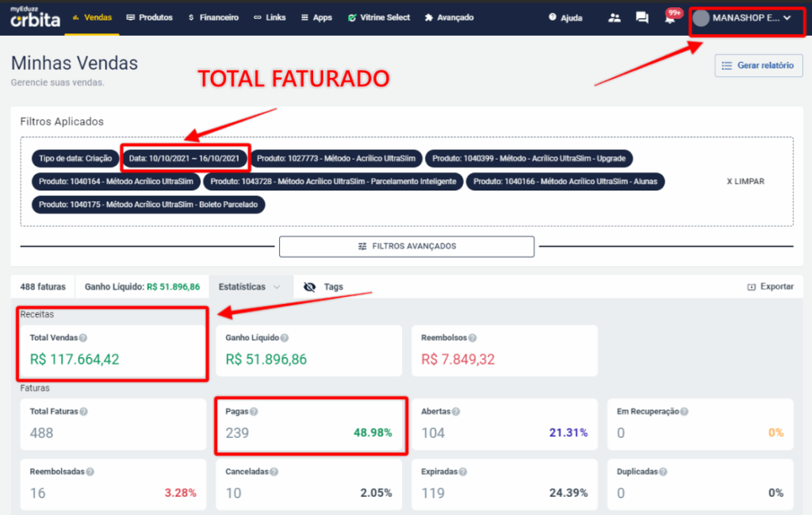Open the chat messages icon

pyautogui.click(x=642, y=18)
